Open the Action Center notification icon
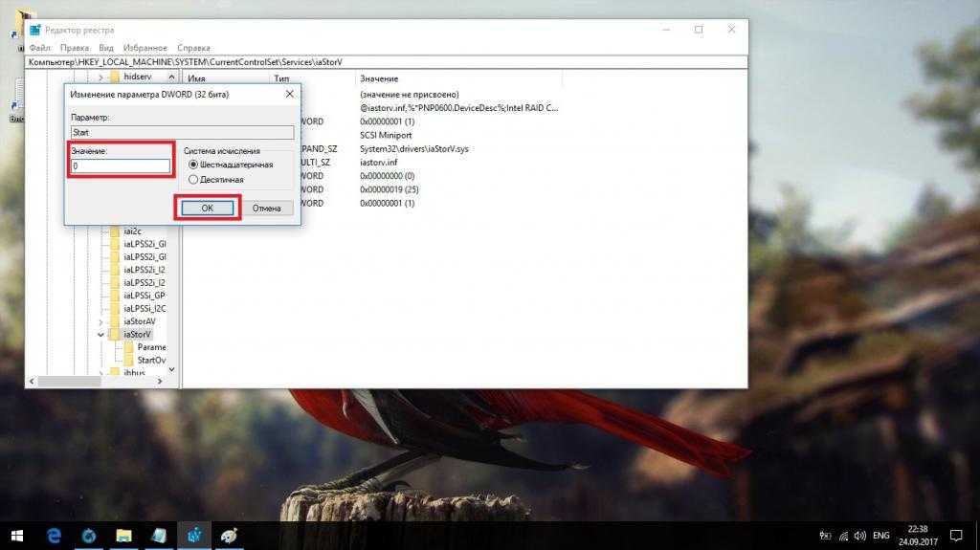This screenshot has width=980, height=550. pyautogui.click(x=956, y=536)
